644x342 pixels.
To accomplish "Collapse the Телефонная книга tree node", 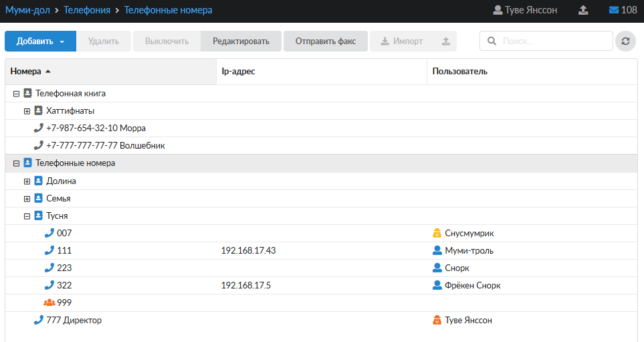I will click(x=16, y=94).
